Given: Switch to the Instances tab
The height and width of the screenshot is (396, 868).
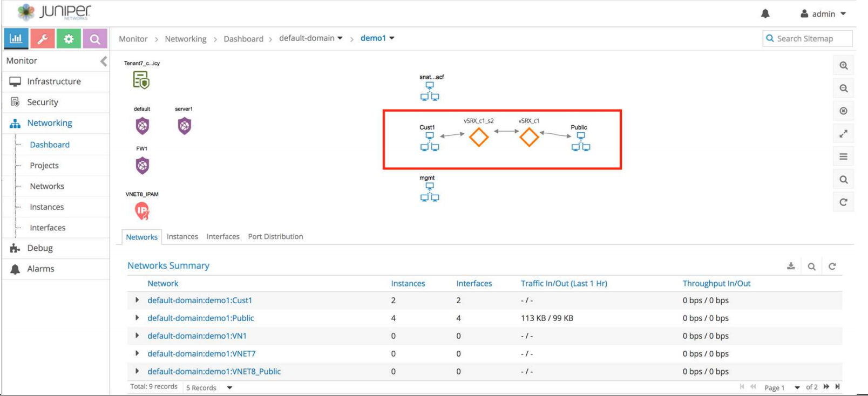Looking at the screenshot, I should tap(182, 236).
